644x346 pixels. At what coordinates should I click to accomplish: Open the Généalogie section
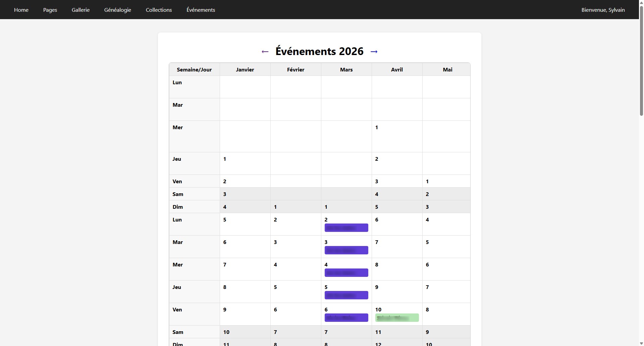[x=118, y=10]
